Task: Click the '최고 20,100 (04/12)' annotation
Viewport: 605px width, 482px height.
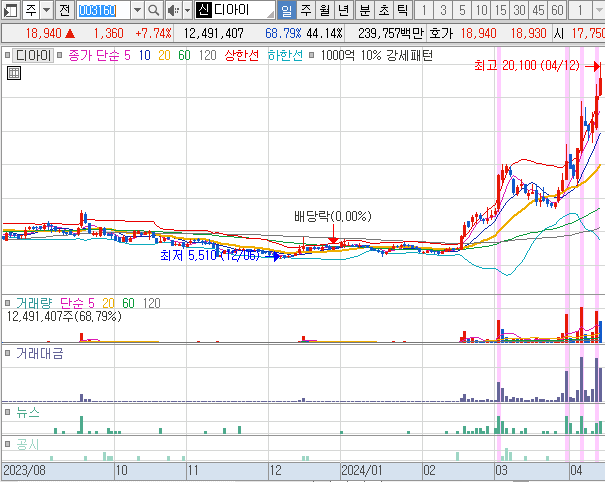Action: pos(527,66)
